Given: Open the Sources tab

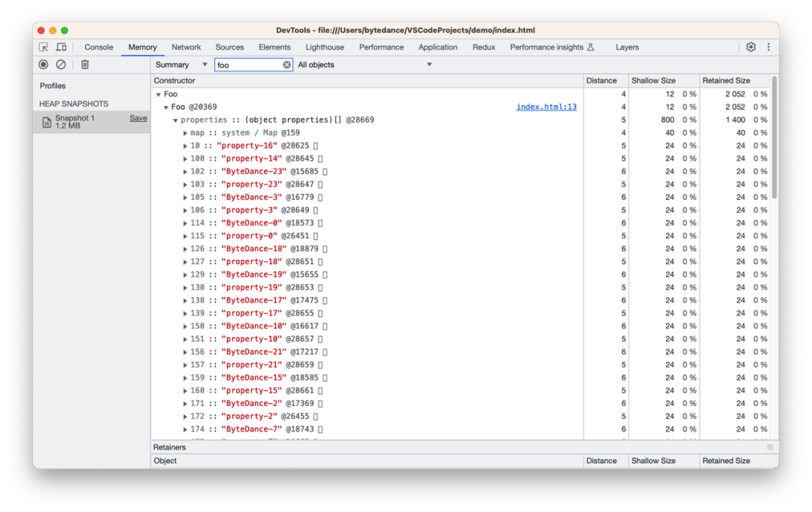Looking at the screenshot, I should [229, 47].
